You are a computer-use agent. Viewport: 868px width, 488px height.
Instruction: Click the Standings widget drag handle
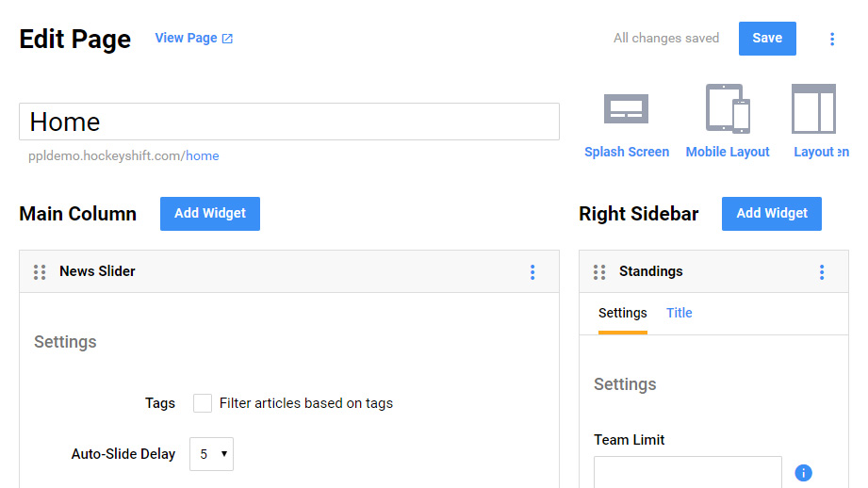point(599,272)
